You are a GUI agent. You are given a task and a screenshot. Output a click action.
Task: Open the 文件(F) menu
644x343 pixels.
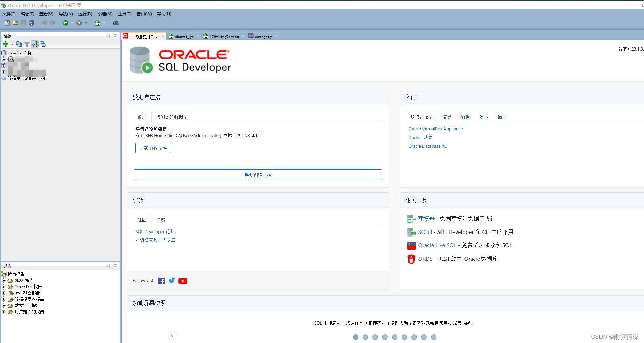(x=9, y=14)
